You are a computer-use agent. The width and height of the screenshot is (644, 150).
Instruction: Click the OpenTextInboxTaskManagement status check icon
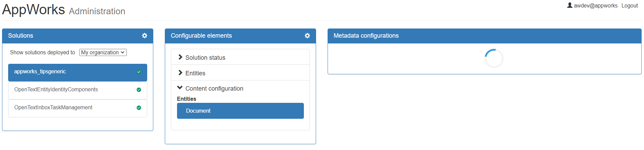tap(139, 108)
